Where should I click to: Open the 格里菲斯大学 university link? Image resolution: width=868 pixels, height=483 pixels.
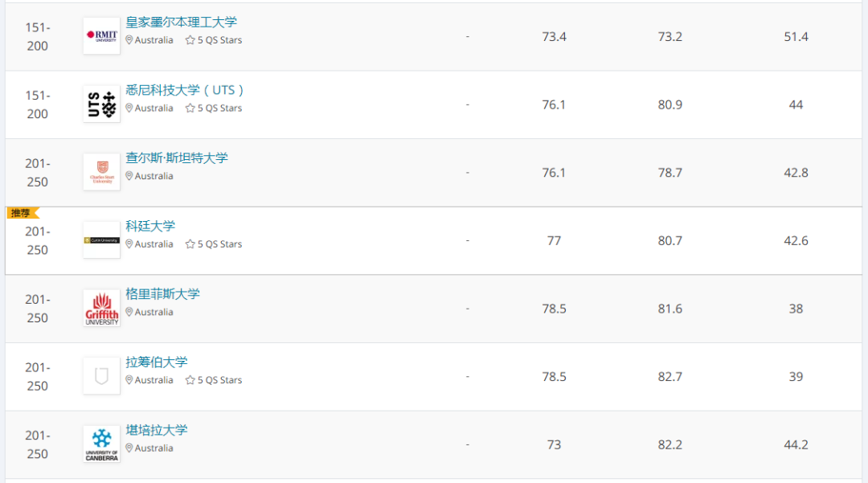pyautogui.click(x=163, y=294)
